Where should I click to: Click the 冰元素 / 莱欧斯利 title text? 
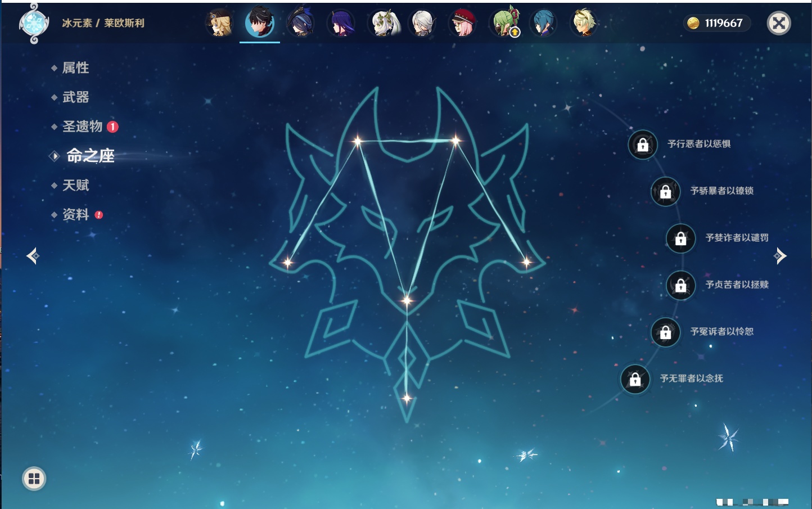103,23
